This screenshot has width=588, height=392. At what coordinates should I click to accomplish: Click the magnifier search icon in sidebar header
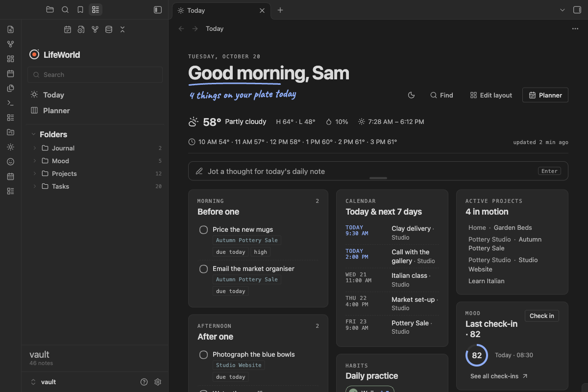[x=65, y=10]
